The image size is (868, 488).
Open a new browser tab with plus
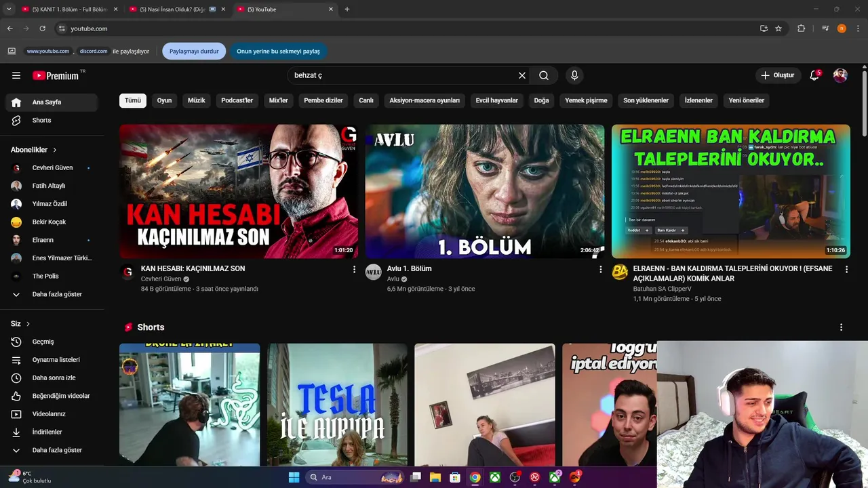[x=347, y=9]
